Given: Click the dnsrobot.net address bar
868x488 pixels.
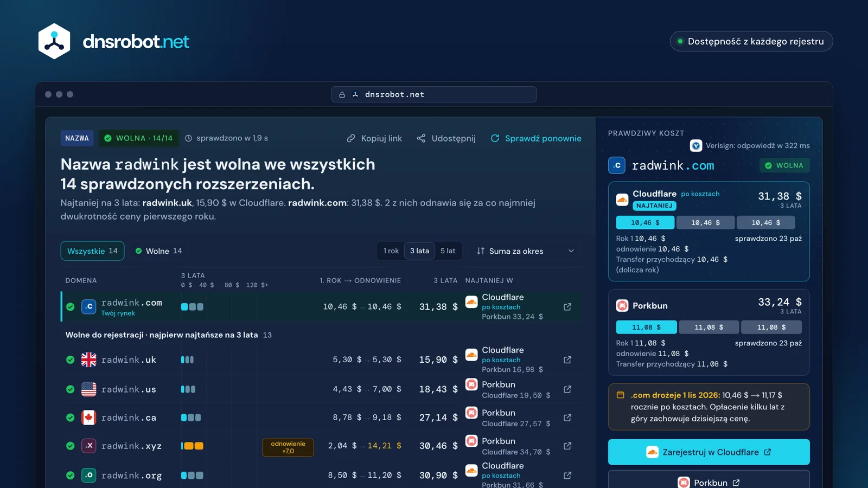Looking at the screenshot, I should click(x=434, y=94).
